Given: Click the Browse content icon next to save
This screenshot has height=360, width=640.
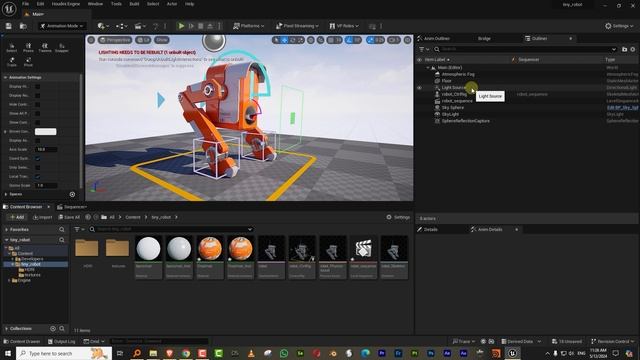Looking at the screenshot, I should click(x=23, y=26).
